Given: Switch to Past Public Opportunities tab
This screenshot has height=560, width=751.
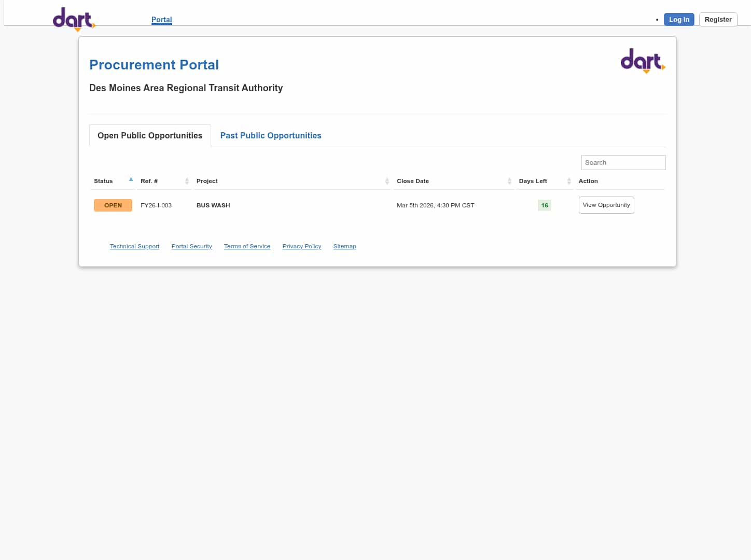Looking at the screenshot, I should 271,135.
